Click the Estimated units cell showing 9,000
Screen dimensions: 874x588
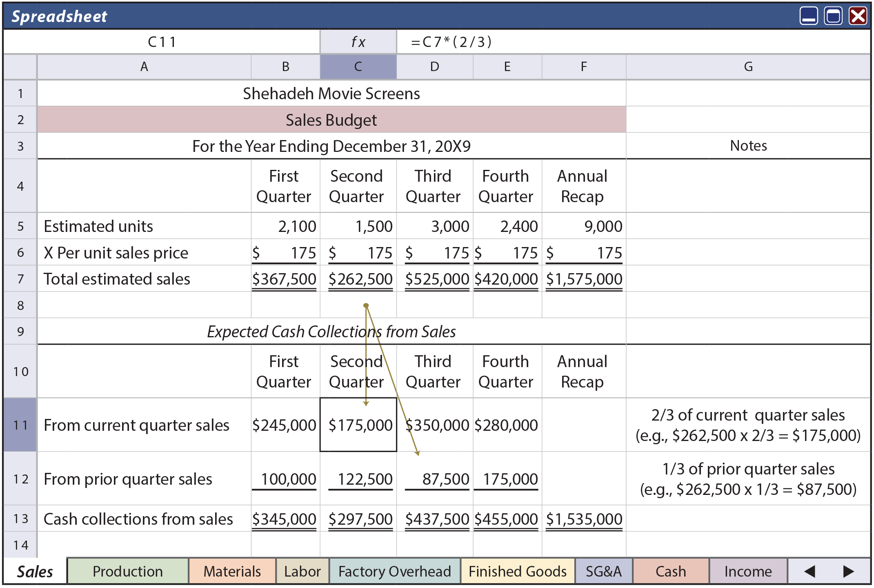[x=583, y=226]
